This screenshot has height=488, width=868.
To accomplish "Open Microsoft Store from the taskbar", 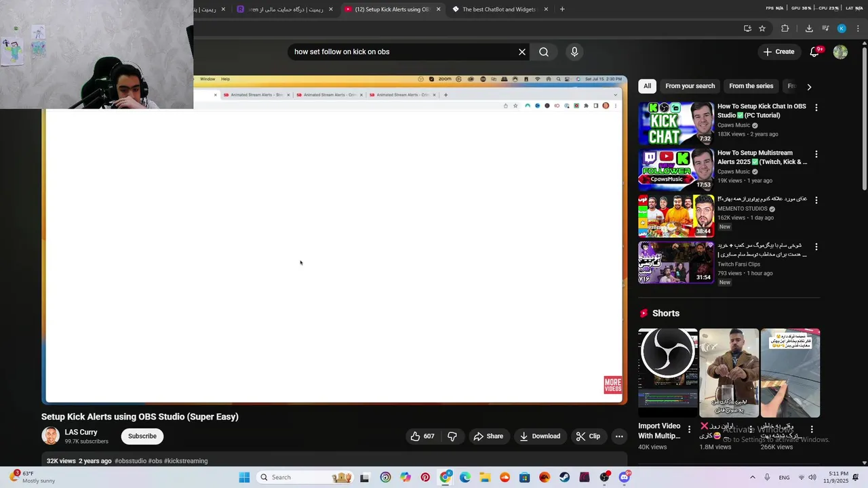I will pyautogui.click(x=524, y=477).
